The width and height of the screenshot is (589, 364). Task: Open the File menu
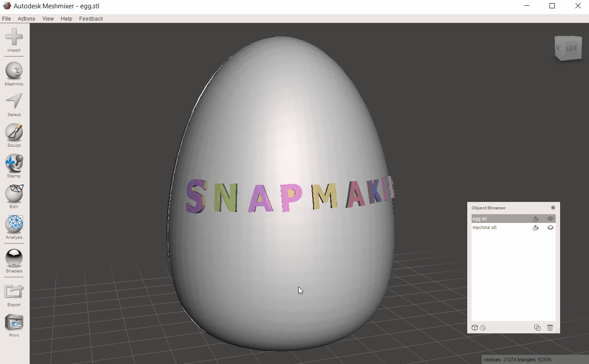click(x=6, y=19)
